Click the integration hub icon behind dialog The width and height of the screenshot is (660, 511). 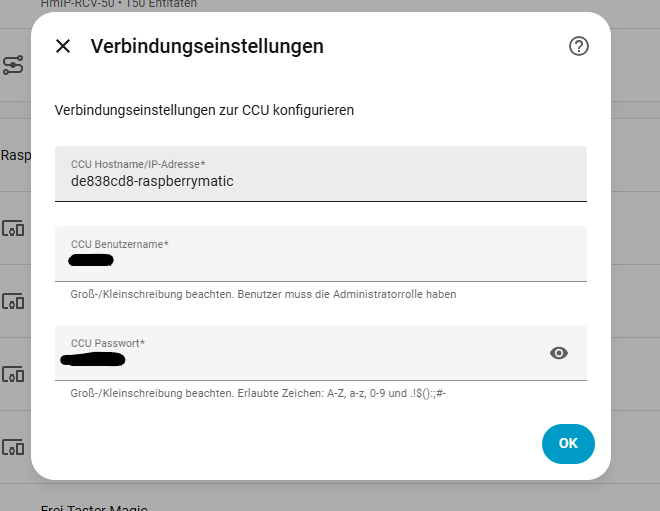pyautogui.click(x=13, y=65)
